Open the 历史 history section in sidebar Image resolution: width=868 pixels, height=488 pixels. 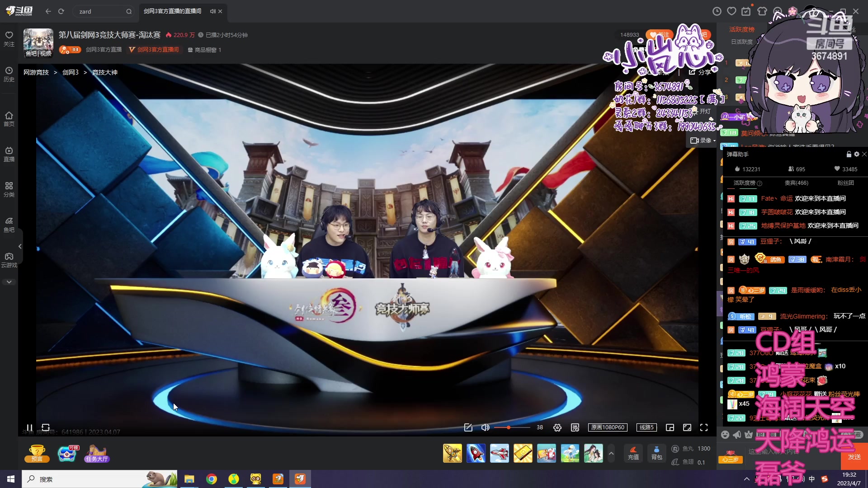(x=9, y=75)
